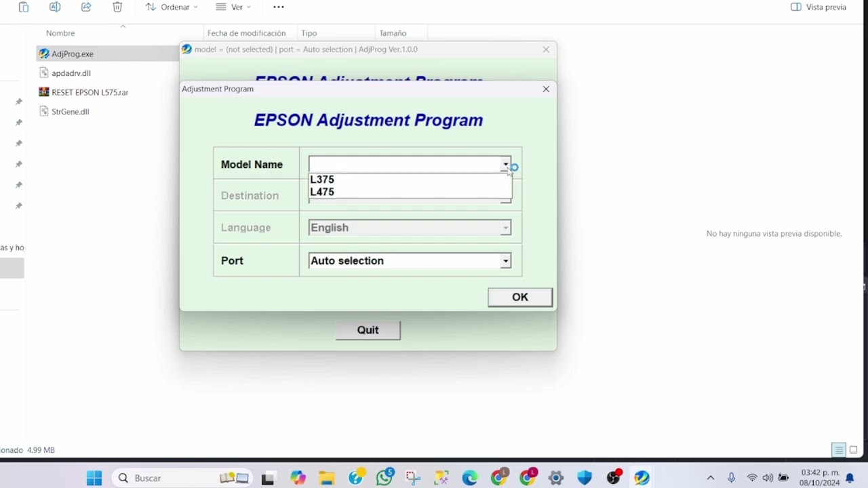Viewport: 868px width, 488px height.
Task: Close the Adjustment Program dialog
Action: tap(546, 89)
